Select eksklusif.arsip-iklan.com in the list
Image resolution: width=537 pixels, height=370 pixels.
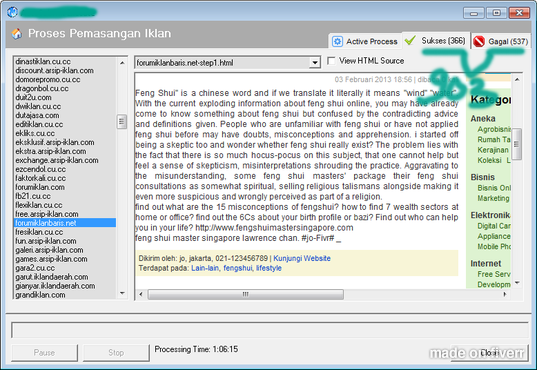[x=65, y=142]
